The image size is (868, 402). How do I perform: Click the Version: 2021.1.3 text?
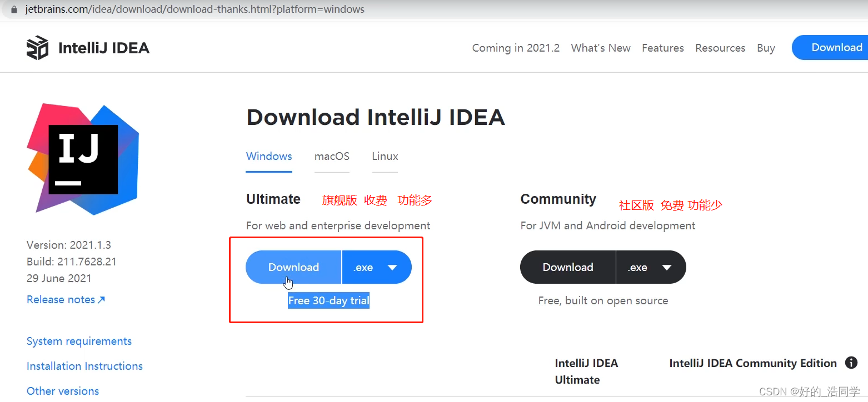click(69, 245)
